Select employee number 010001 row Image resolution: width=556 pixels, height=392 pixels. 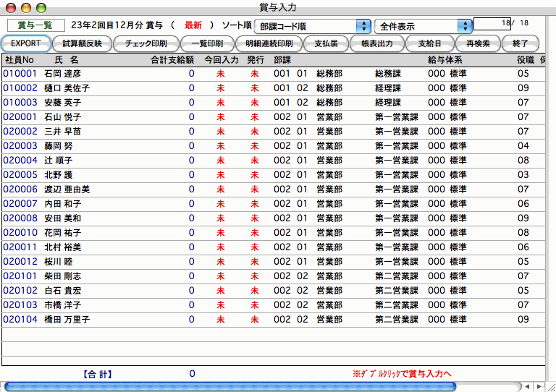click(x=19, y=73)
